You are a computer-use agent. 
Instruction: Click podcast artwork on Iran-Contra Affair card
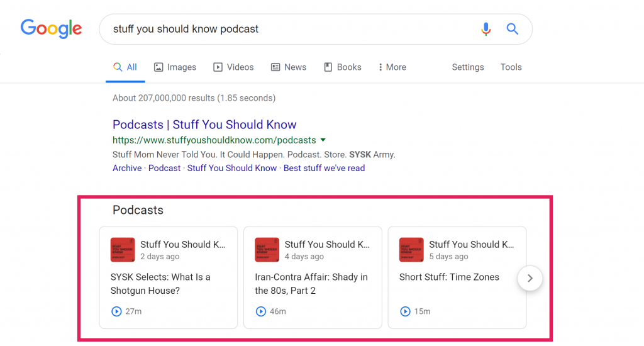pyautogui.click(x=267, y=249)
